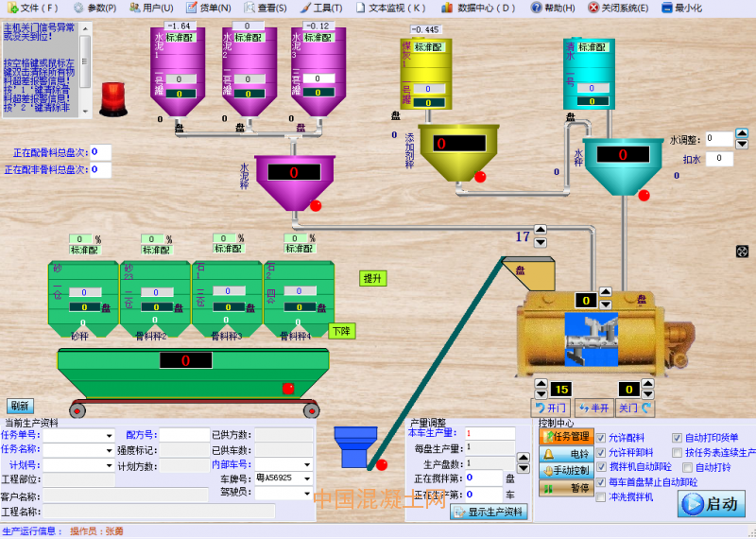This screenshot has width=756, height=539.
Task: Open the 文件(F) menu
Action: pyautogui.click(x=33, y=8)
